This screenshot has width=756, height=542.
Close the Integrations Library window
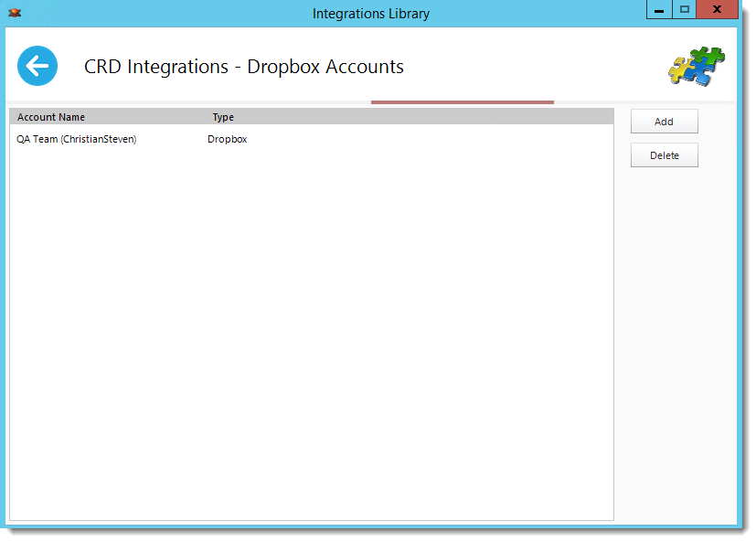point(717,10)
